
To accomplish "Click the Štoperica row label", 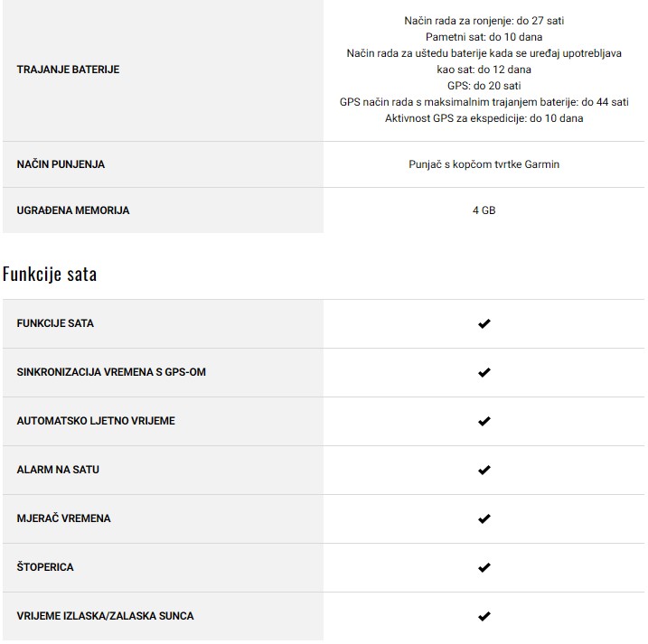I will tap(45, 567).
